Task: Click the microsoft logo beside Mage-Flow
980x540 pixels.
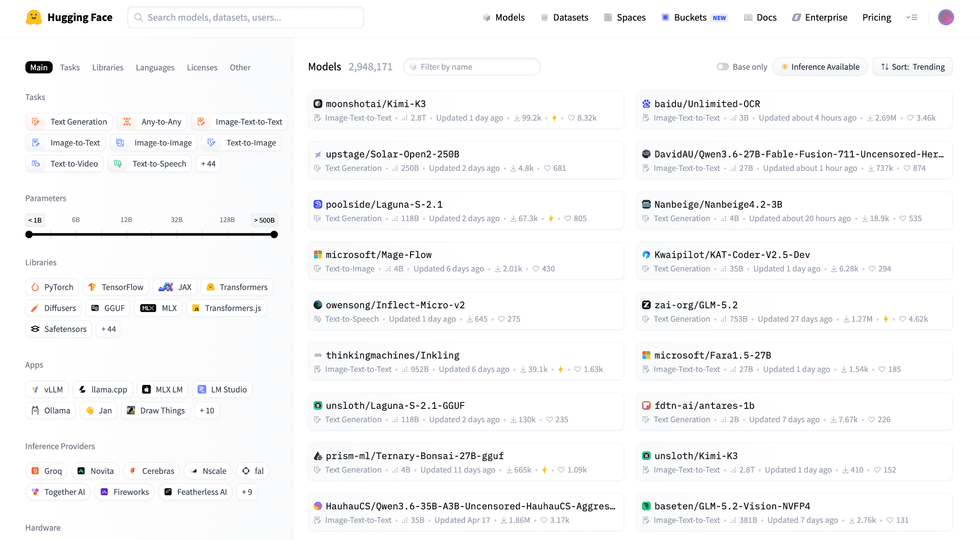Action: click(318, 255)
